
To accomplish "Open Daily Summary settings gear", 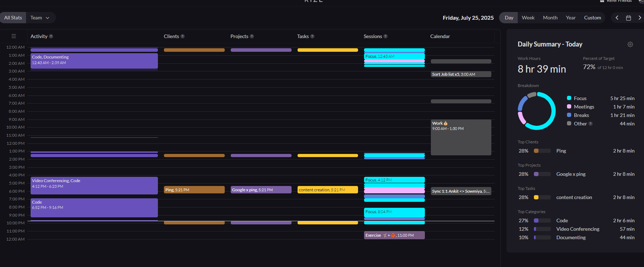I will [630, 44].
